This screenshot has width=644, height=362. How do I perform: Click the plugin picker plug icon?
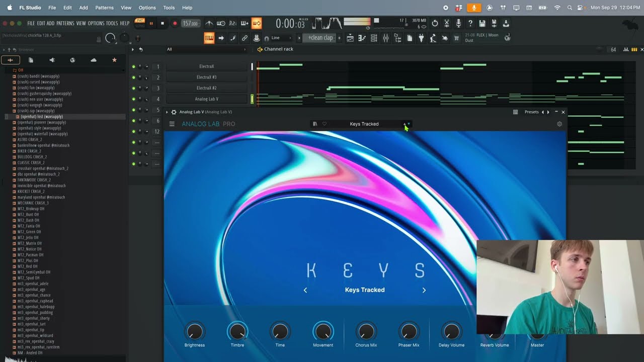pyautogui.click(x=421, y=38)
